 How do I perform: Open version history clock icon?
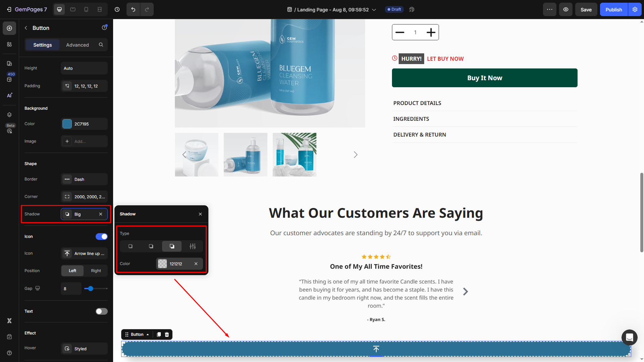pyautogui.click(x=117, y=9)
